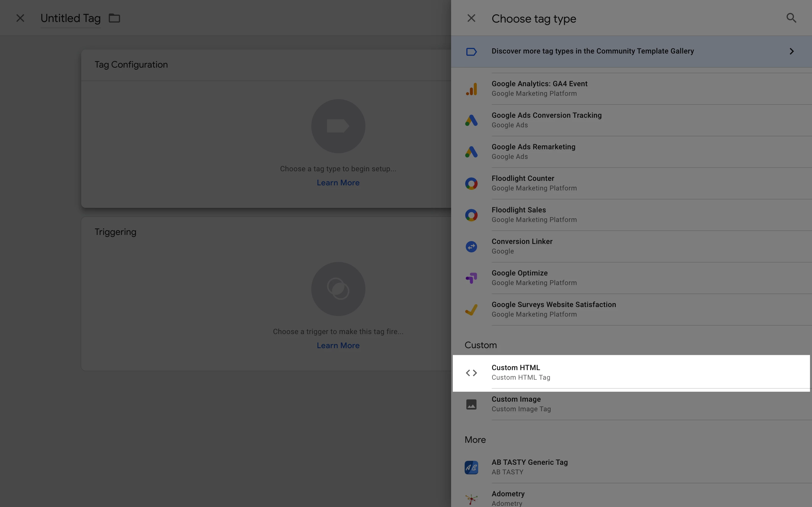This screenshot has width=812, height=507.
Task: Click the Google Optimize icon
Action: 471,278
